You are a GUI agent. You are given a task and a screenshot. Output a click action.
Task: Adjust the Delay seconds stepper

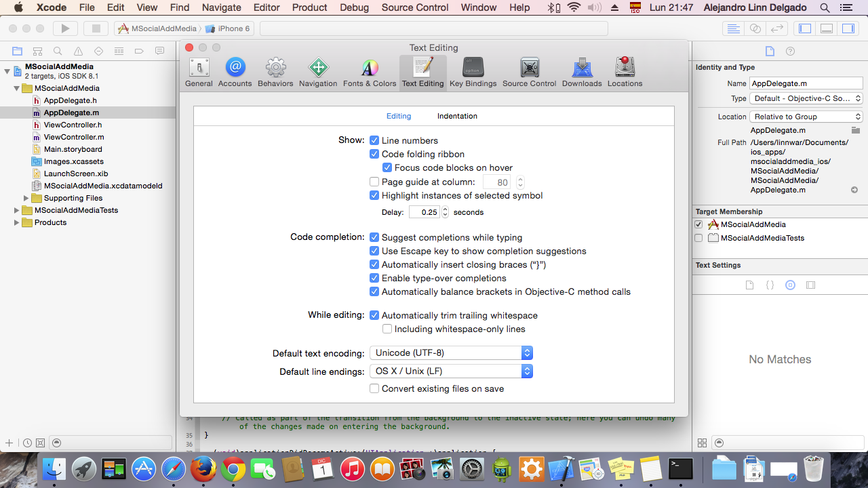445,212
